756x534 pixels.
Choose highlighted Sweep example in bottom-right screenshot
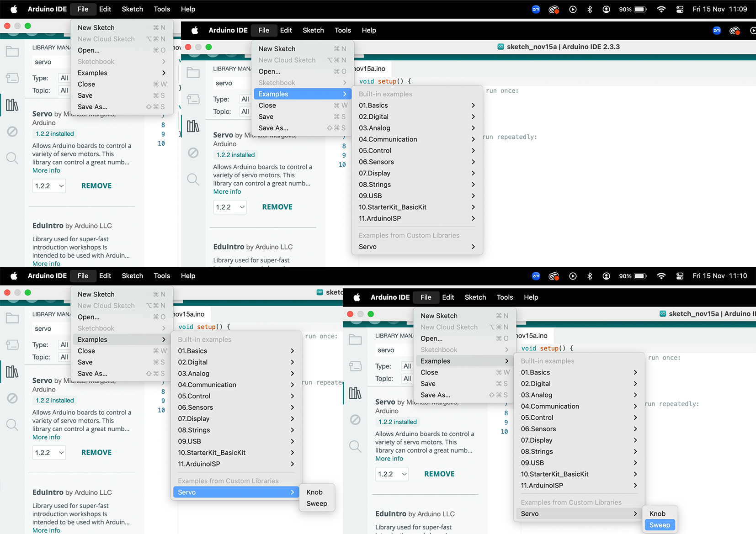660,525
